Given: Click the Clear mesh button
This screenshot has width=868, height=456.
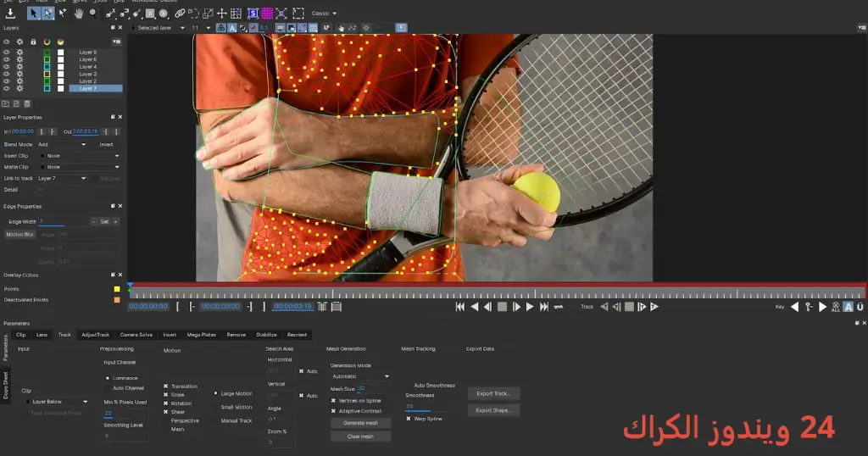Looking at the screenshot, I should [361, 437].
